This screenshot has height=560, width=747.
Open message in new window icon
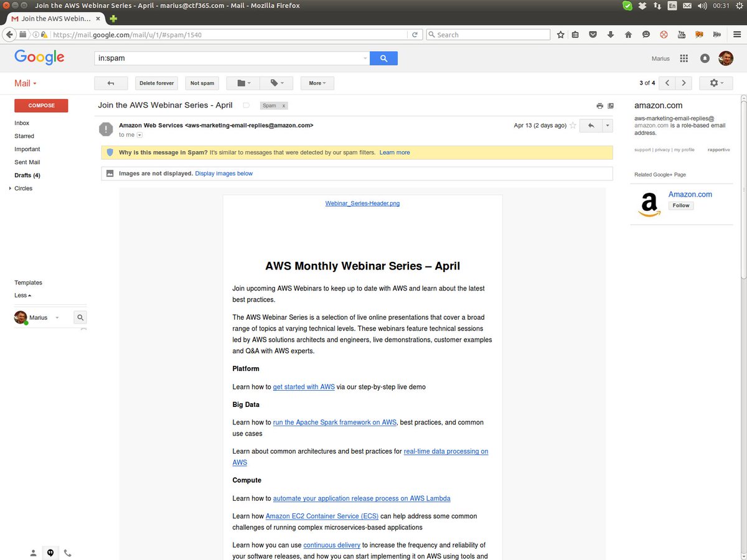[611, 106]
